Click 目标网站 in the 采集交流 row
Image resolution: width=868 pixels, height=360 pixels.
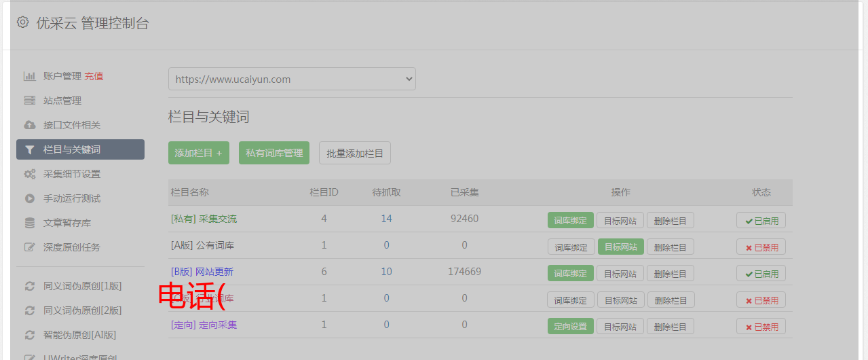pos(620,220)
